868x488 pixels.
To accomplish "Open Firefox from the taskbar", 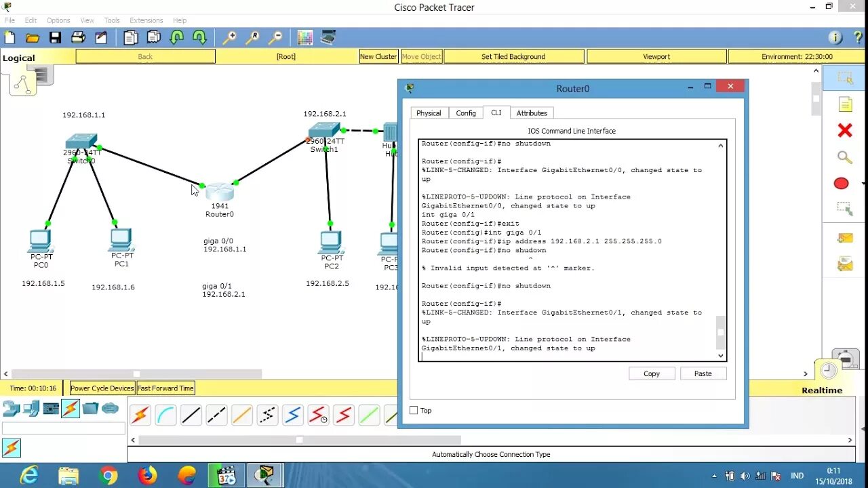I will pyautogui.click(x=147, y=476).
